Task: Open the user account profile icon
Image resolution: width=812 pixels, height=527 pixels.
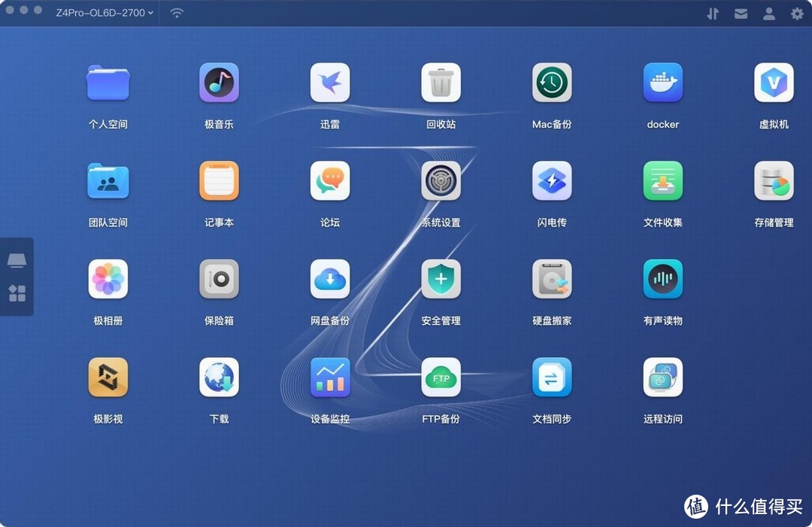Action: (769, 14)
